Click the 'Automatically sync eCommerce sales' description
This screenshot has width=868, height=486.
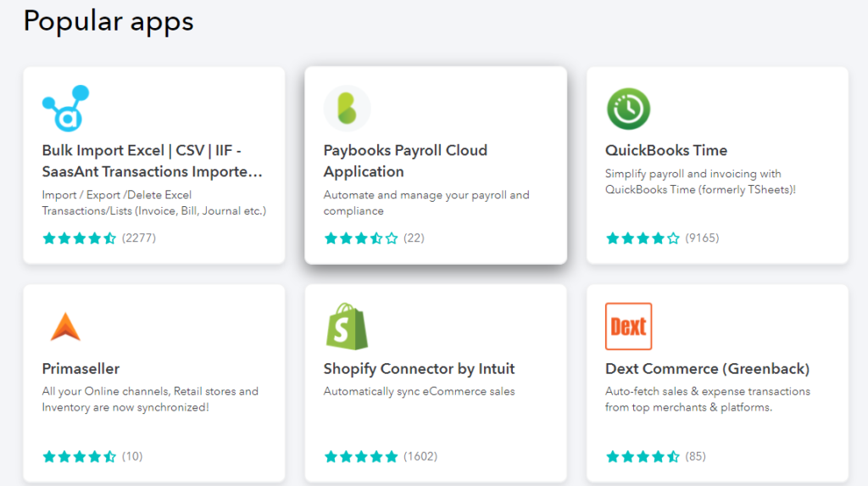[419, 392]
